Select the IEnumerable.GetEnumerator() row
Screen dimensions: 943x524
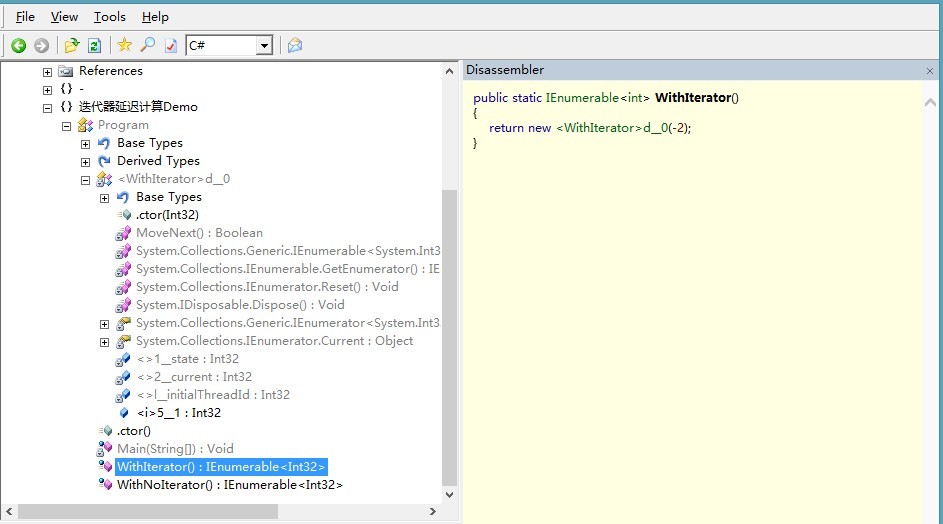click(287, 269)
